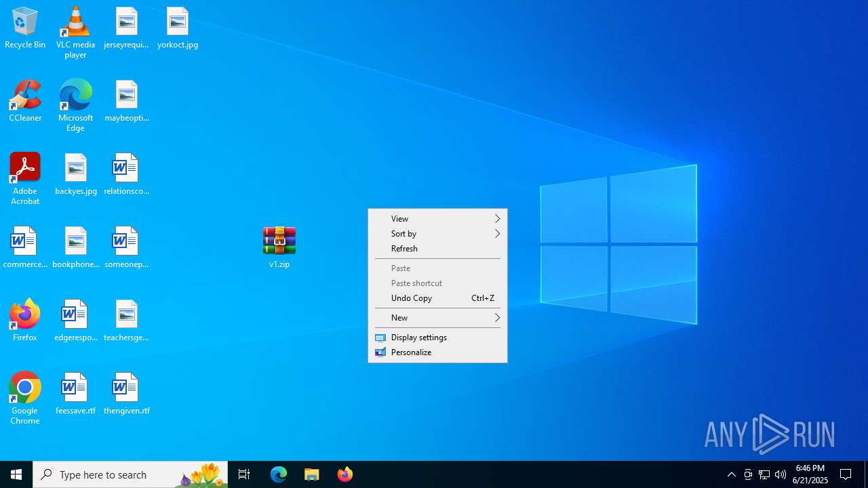Select the jerseyrequi... image file icon
This screenshot has width=868, height=488.
126,28
